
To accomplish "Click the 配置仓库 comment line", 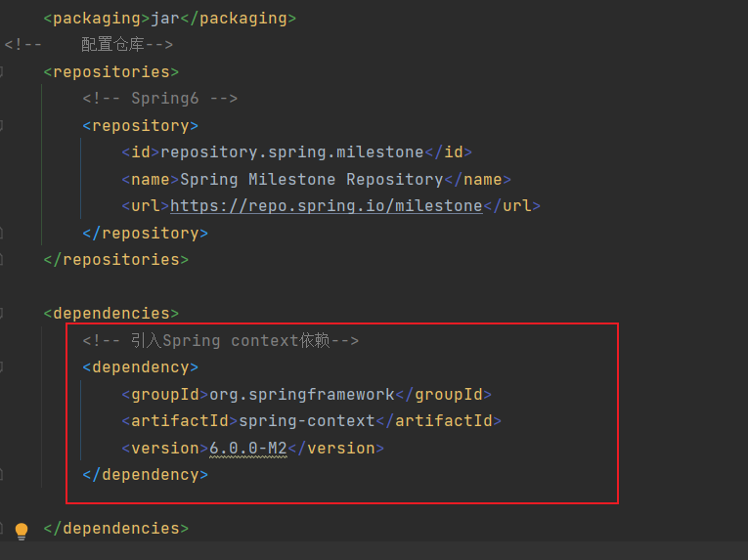I will (88, 44).
